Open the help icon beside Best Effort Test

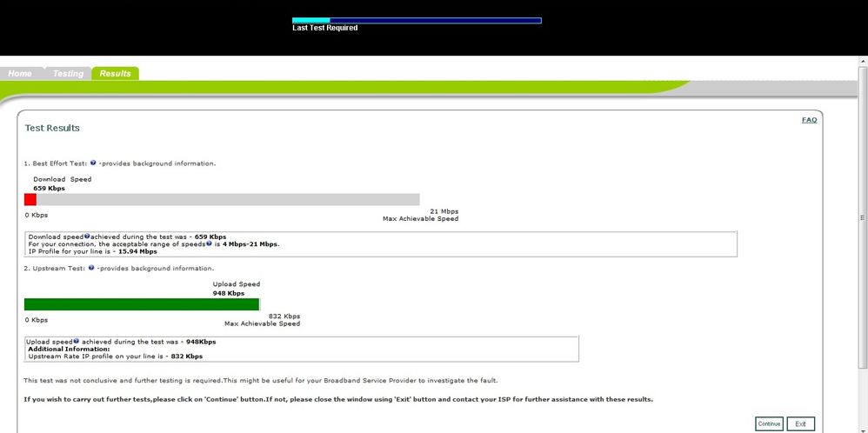[x=93, y=163]
